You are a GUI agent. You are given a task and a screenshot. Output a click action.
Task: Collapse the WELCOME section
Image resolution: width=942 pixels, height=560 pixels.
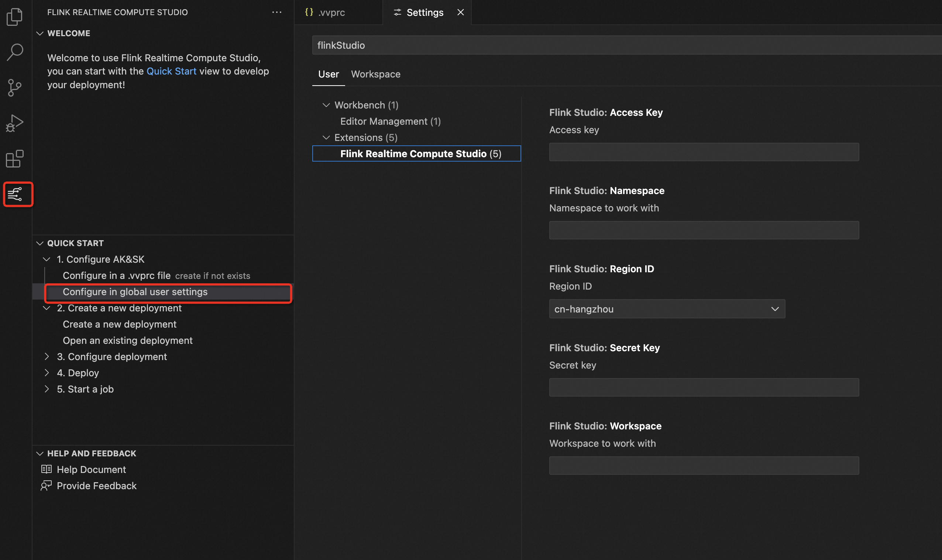[39, 33]
